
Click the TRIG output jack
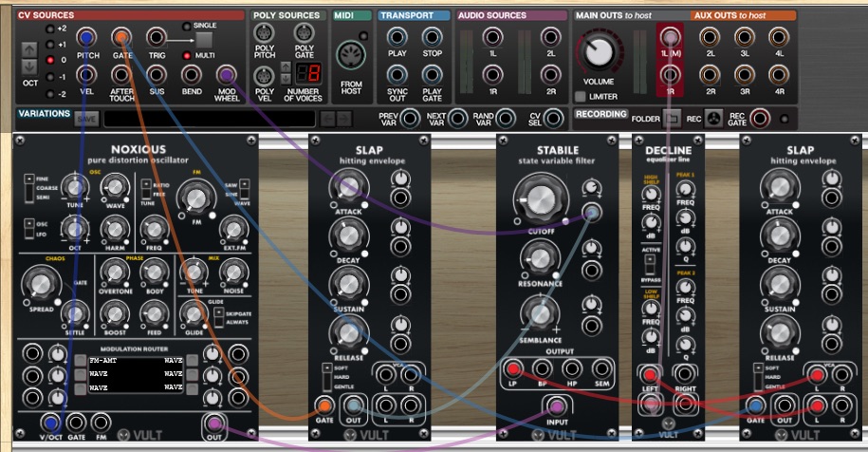pyautogui.click(x=157, y=38)
